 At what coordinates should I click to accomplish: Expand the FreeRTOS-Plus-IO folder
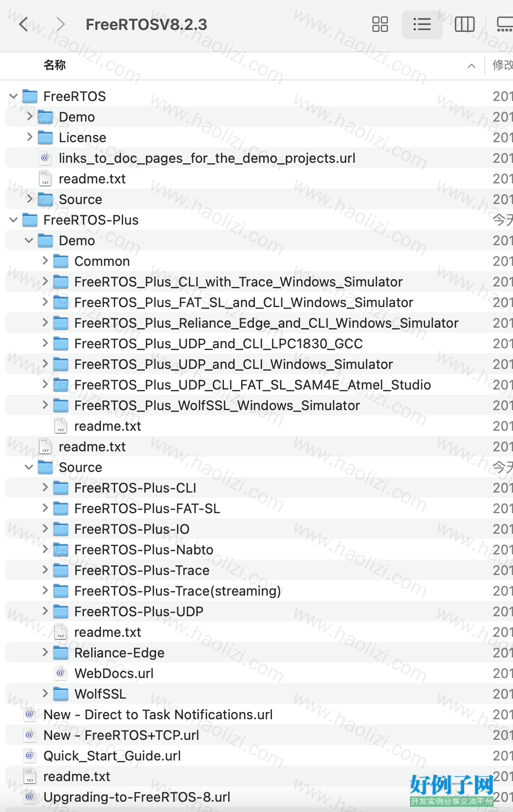(45, 529)
